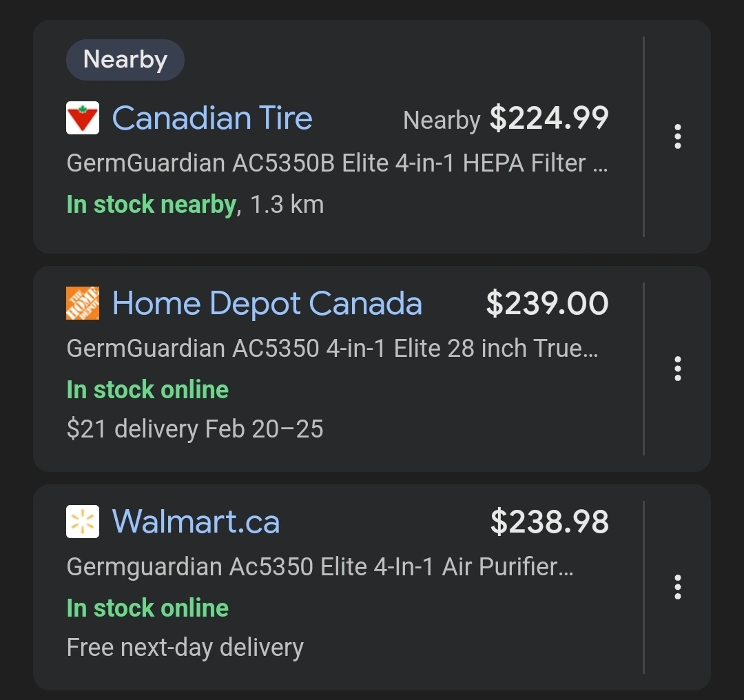The height and width of the screenshot is (700, 744).
Task: Open the Home Depot Canada store link
Action: coord(267,303)
